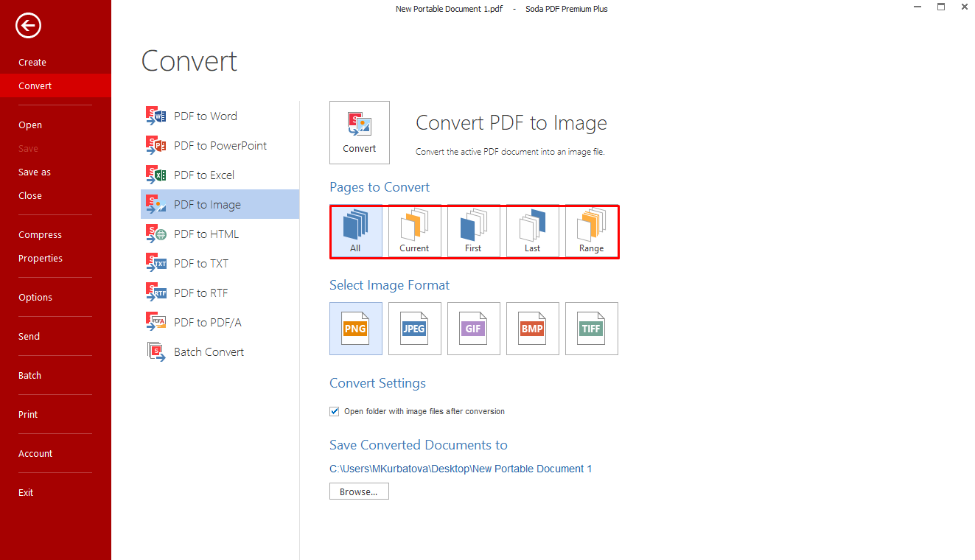Screen dimensions: 975x560
Task: Select the page Range option
Action: [591, 231]
